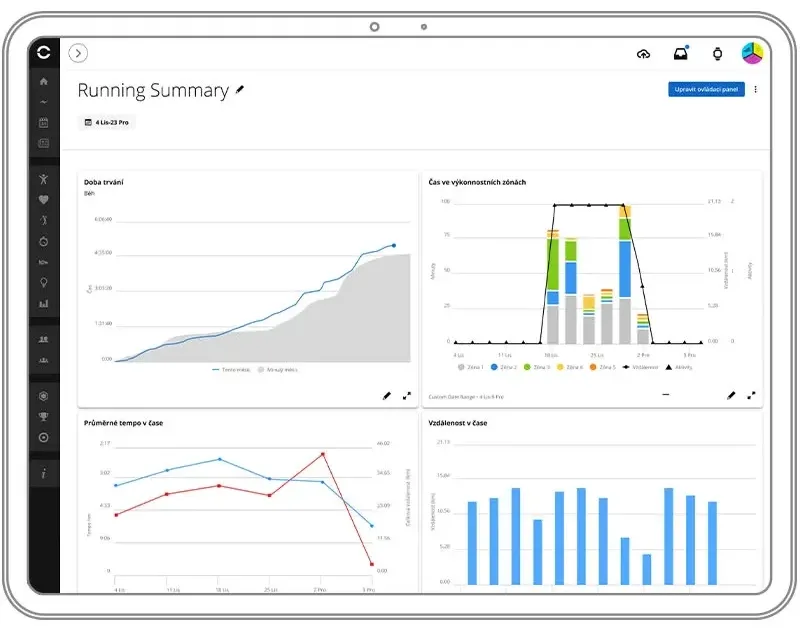Open the notifications inbox icon
Image resolution: width=800 pixels, height=643 pixels.
coord(681,54)
